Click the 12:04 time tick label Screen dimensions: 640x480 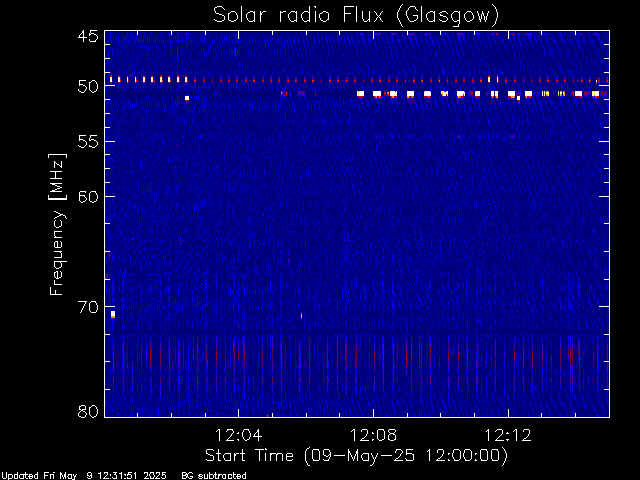[238, 435]
